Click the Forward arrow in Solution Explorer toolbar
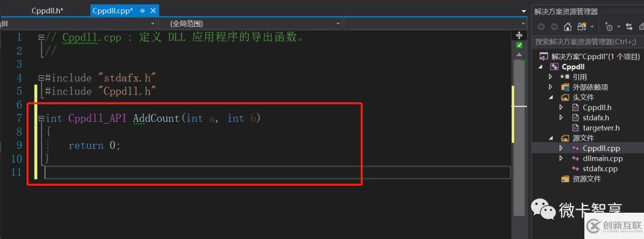Viewport: 644px width, 239px height. (555, 27)
